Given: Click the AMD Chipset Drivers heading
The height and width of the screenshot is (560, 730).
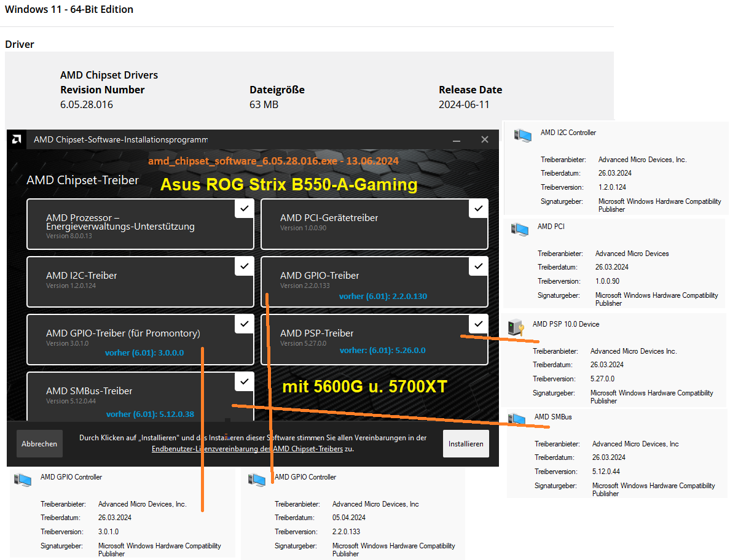Looking at the screenshot, I should [x=109, y=76].
